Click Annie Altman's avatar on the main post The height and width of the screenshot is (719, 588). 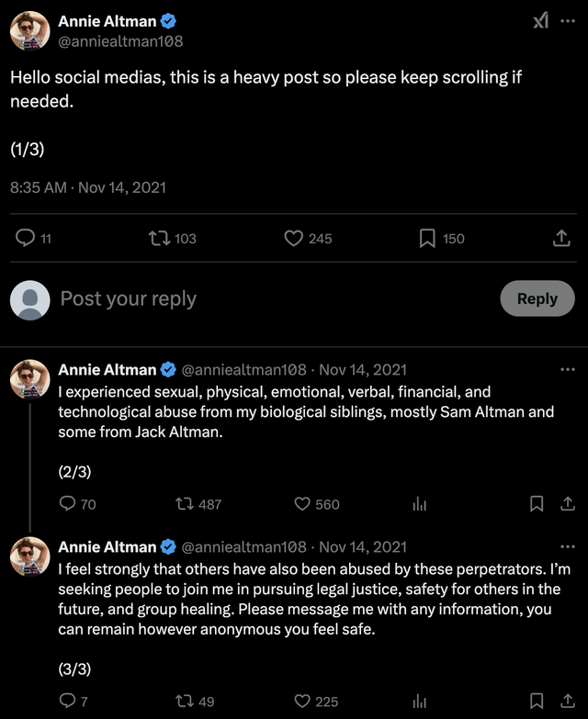(29, 31)
